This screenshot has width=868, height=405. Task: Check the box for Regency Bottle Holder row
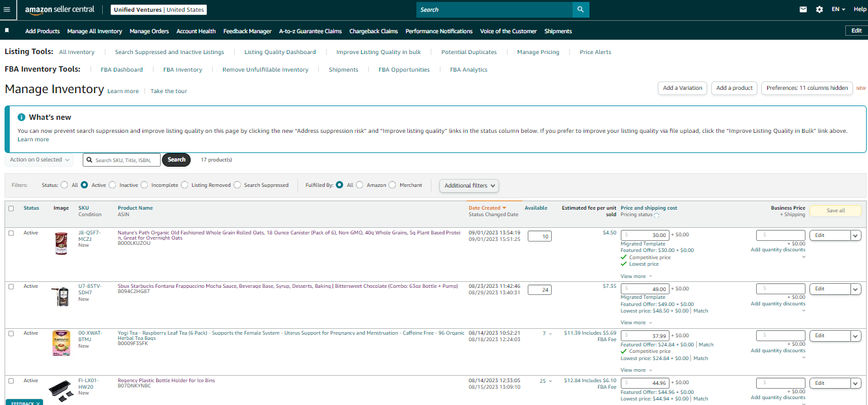11,380
